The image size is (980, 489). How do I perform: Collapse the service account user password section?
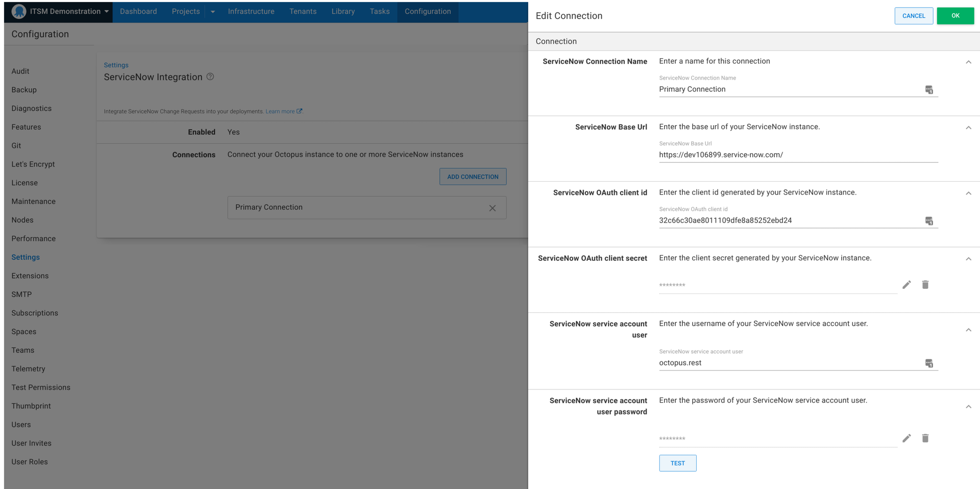pos(969,407)
